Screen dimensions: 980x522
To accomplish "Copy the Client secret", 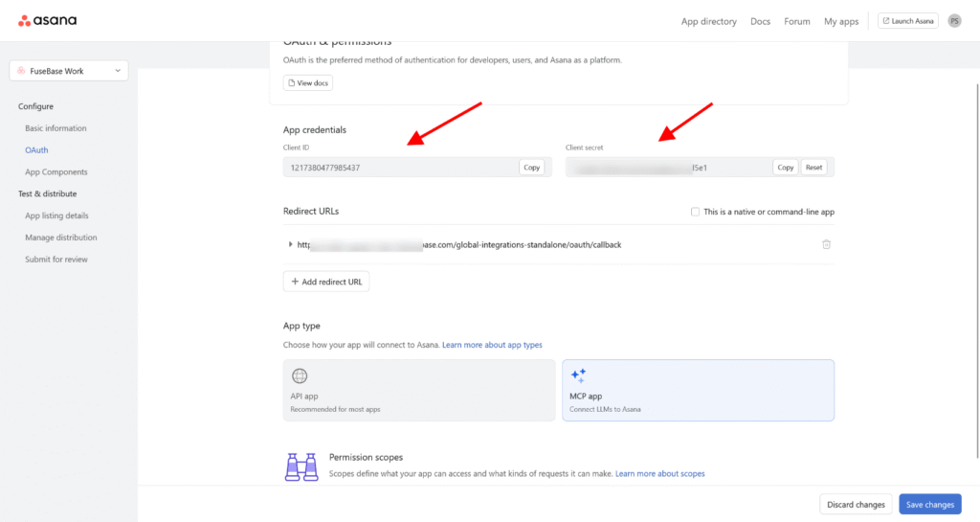I will pyautogui.click(x=785, y=168).
